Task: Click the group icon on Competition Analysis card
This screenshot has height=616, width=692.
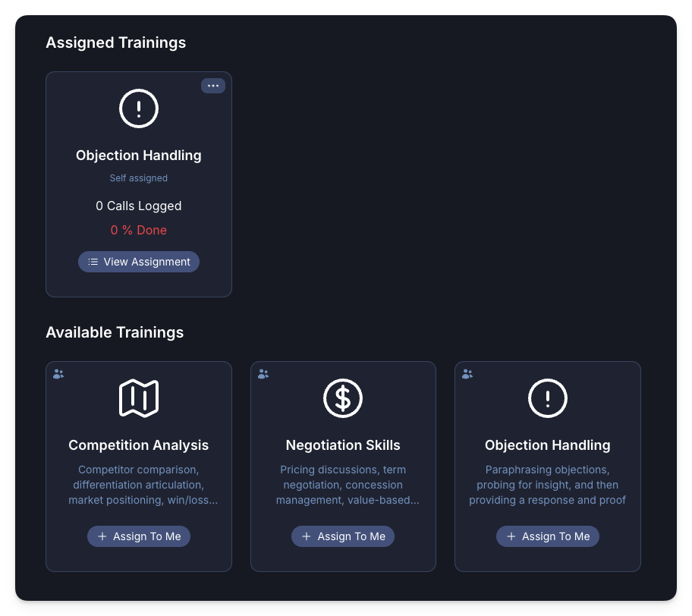Action: click(58, 373)
